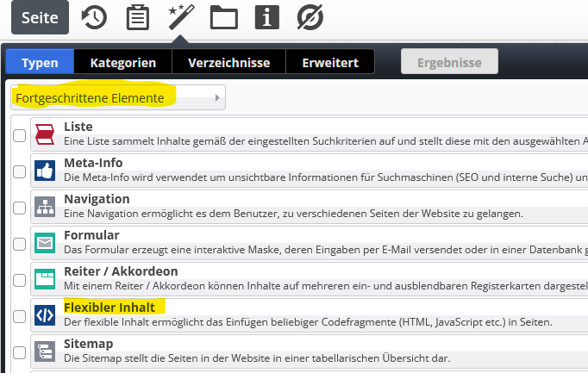588x373 pixels.
Task: Select the Sitemap heading text
Action: tap(89, 344)
